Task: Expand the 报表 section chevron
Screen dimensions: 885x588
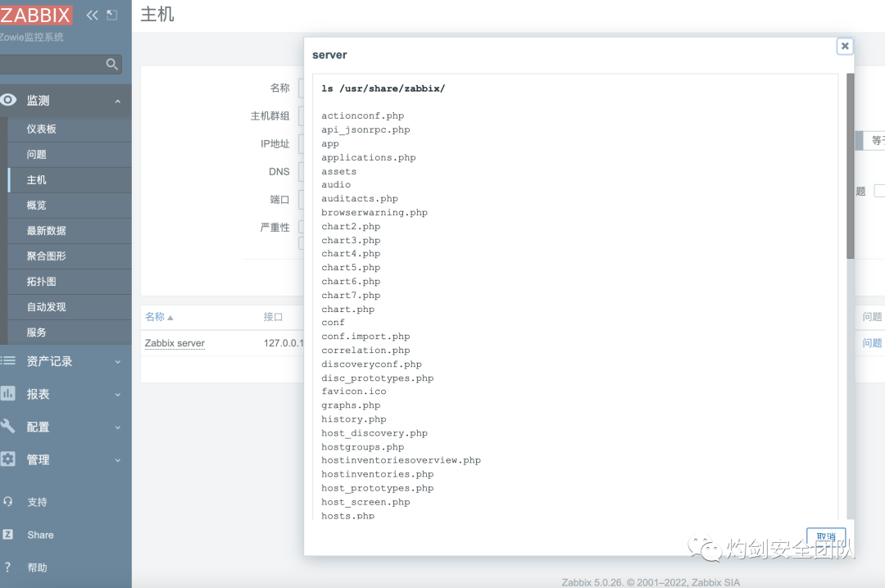Action: coord(118,395)
